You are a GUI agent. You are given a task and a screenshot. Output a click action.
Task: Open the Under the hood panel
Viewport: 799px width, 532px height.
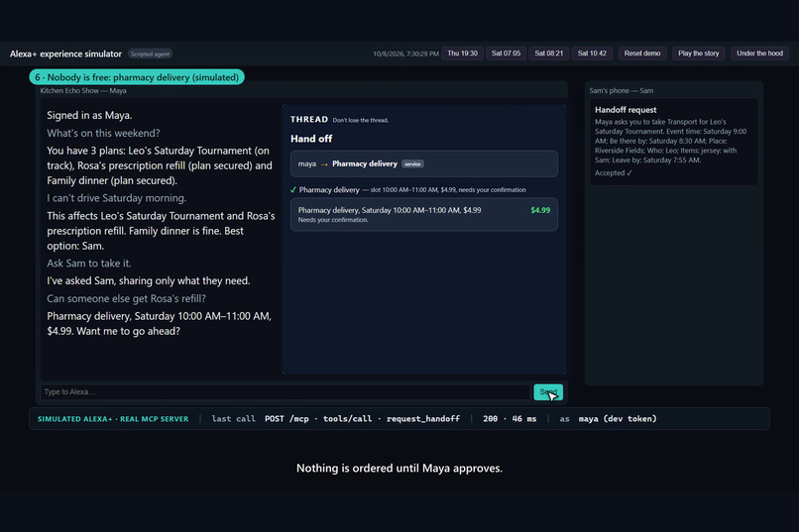(759, 53)
